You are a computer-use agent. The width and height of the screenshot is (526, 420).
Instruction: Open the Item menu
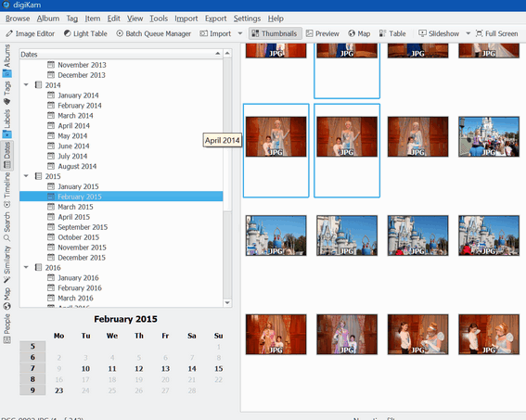pos(93,19)
